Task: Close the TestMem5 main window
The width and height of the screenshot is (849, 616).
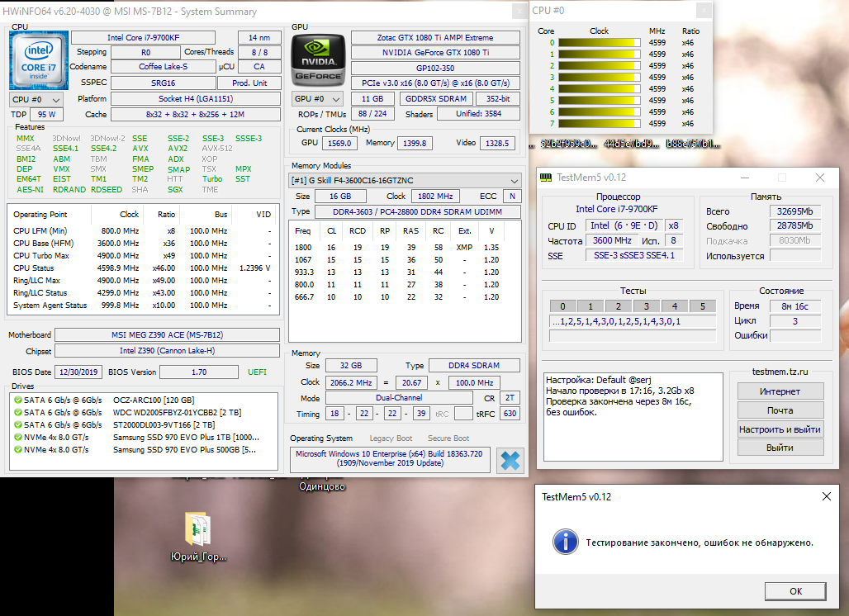Action: [x=820, y=178]
